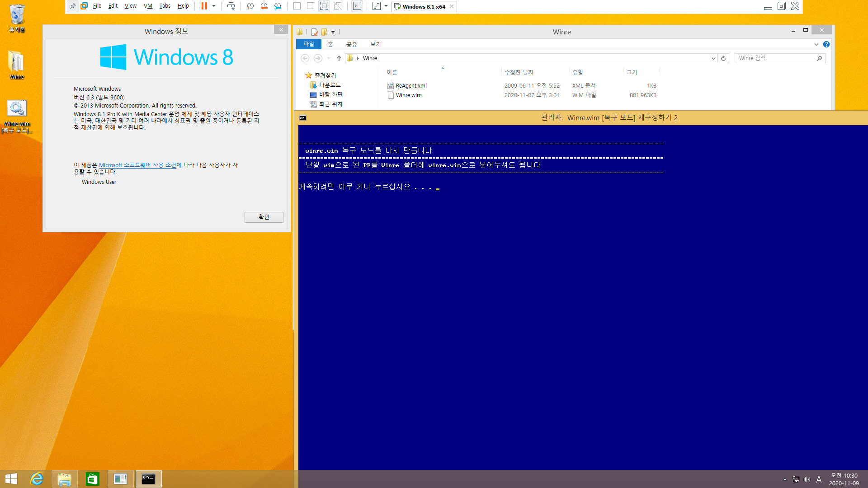Open the VMware Edit menu
The height and width of the screenshot is (488, 868).
113,6
